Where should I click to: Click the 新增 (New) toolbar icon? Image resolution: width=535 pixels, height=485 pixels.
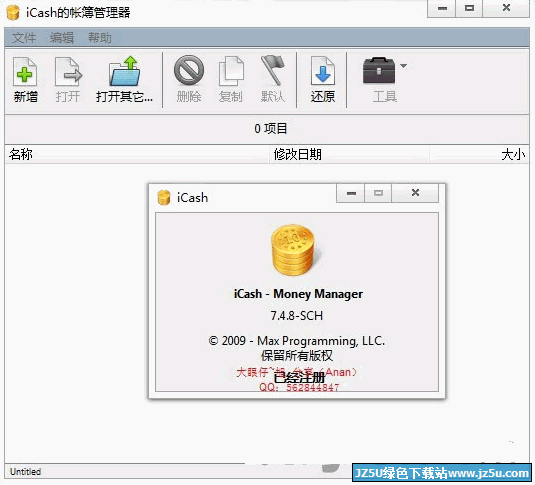[x=25, y=72]
